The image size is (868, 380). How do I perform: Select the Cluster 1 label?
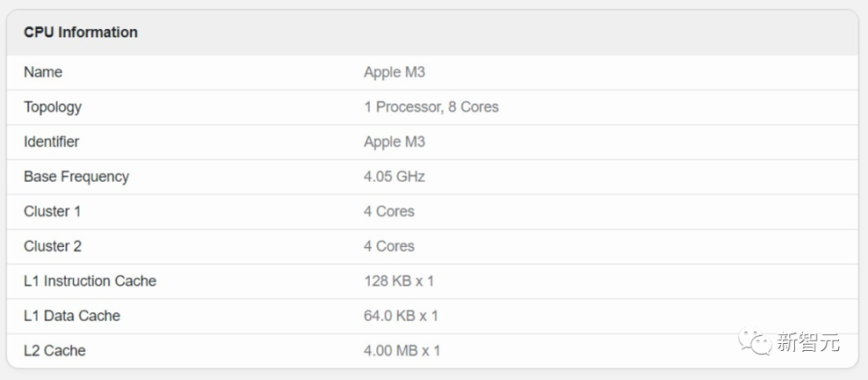tap(52, 212)
